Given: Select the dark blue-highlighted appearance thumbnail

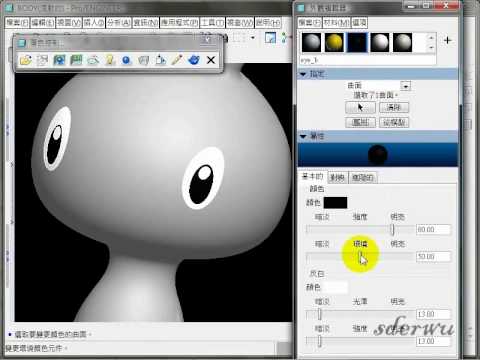Looking at the screenshot, I should pyautogui.click(x=357, y=43).
